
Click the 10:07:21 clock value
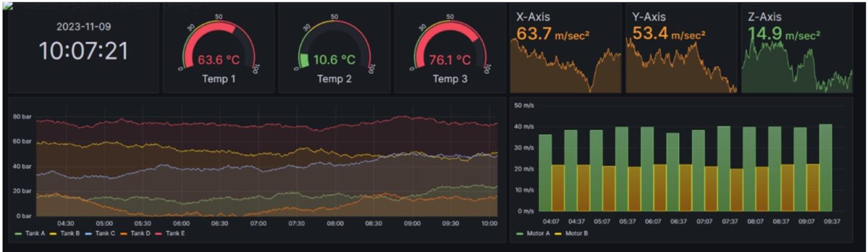pyautogui.click(x=83, y=51)
